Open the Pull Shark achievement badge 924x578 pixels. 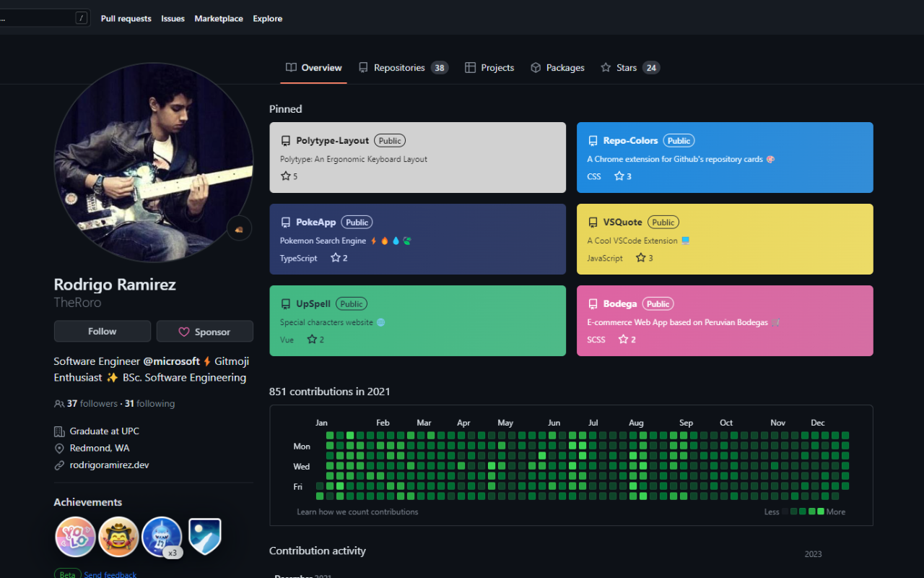pyautogui.click(x=162, y=537)
